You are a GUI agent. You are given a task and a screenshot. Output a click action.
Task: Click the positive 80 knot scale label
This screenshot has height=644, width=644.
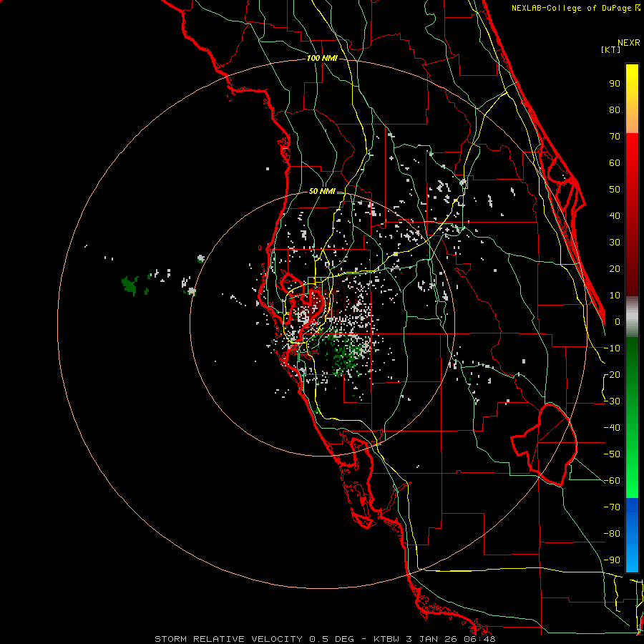(615, 109)
